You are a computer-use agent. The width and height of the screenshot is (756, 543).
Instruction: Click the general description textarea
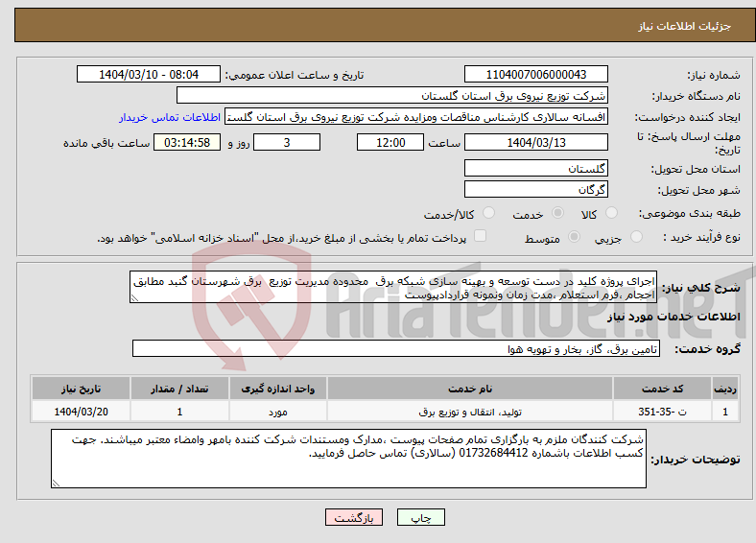(x=393, y=287)
